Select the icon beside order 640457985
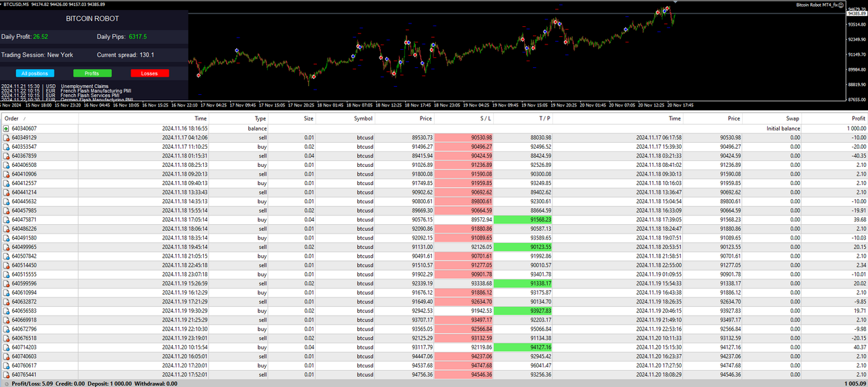 [6, 210]
